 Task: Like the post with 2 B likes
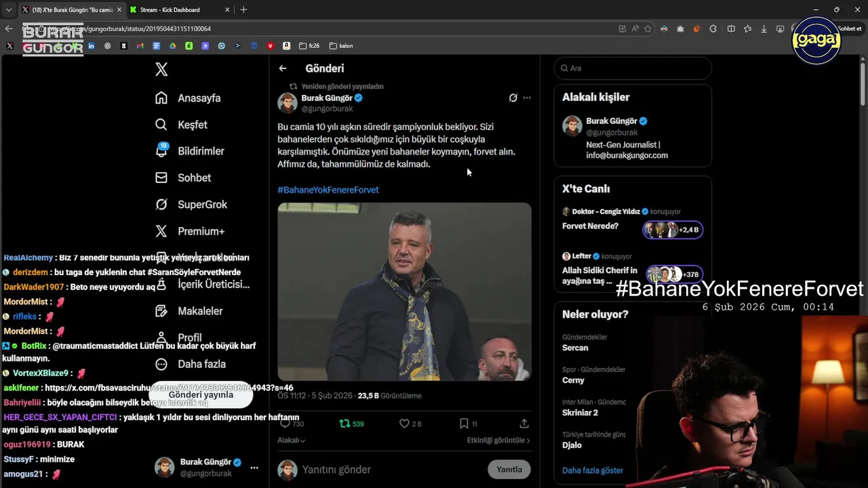410,424
